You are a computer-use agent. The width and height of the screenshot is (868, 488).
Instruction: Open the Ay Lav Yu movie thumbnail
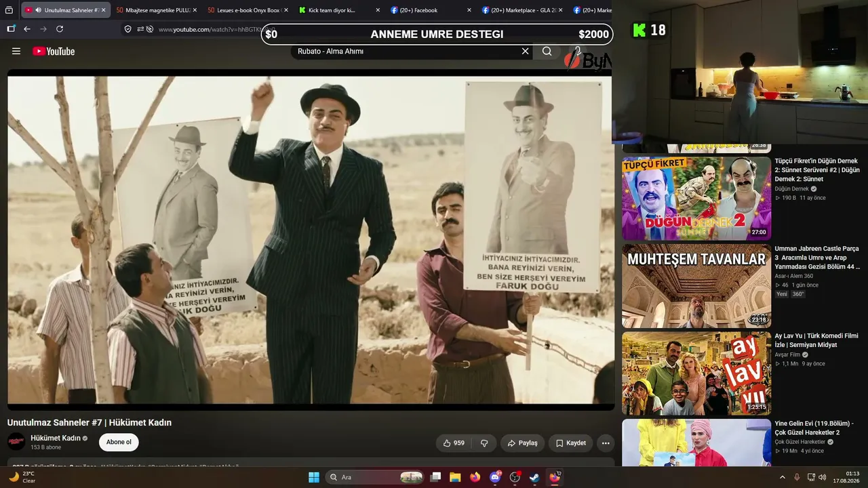(x=696, y=373)
